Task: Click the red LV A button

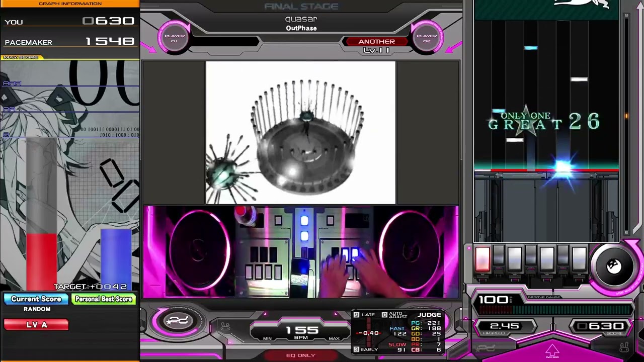Action: pyautogui.click(x=36, y=325)
